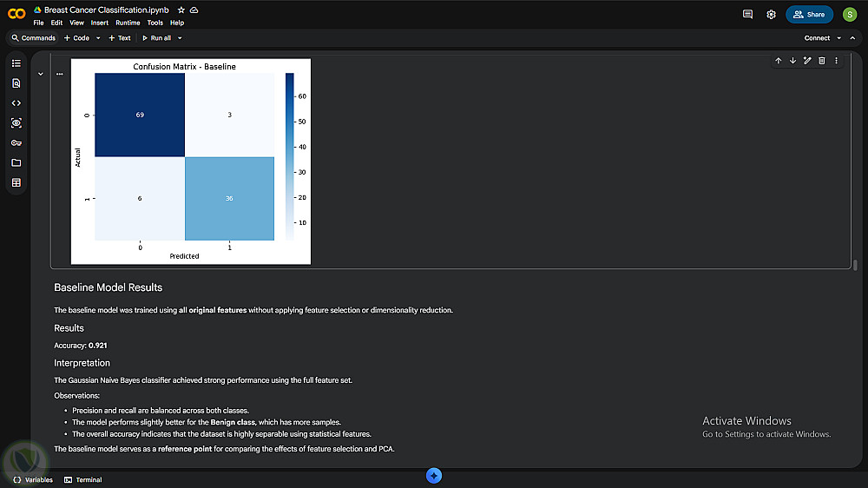
Task: Star the Breast Cancer Classification notebook
Action: tap(181, 10)
